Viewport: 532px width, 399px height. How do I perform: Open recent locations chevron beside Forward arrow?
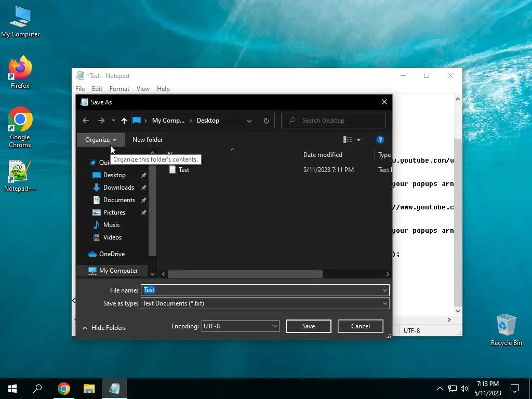pos(113,121)
